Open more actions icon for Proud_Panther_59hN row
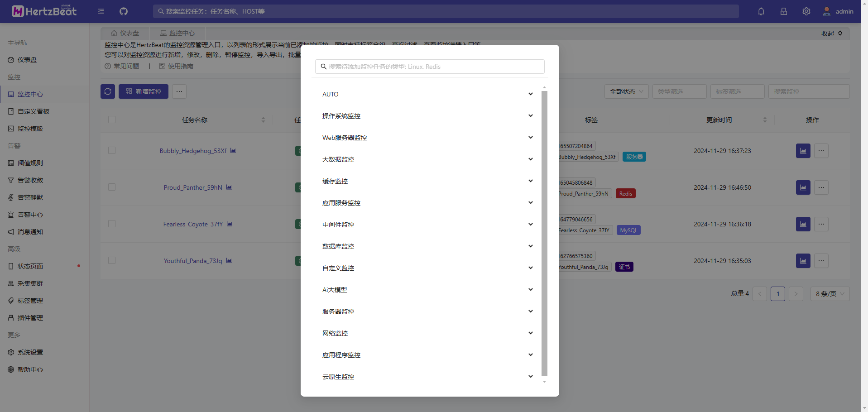The image size is (868, 412). click(x=821, y=187)
